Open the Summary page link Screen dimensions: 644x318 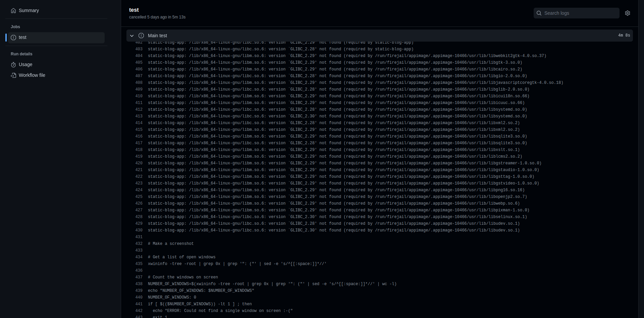[x=29, y=11]
